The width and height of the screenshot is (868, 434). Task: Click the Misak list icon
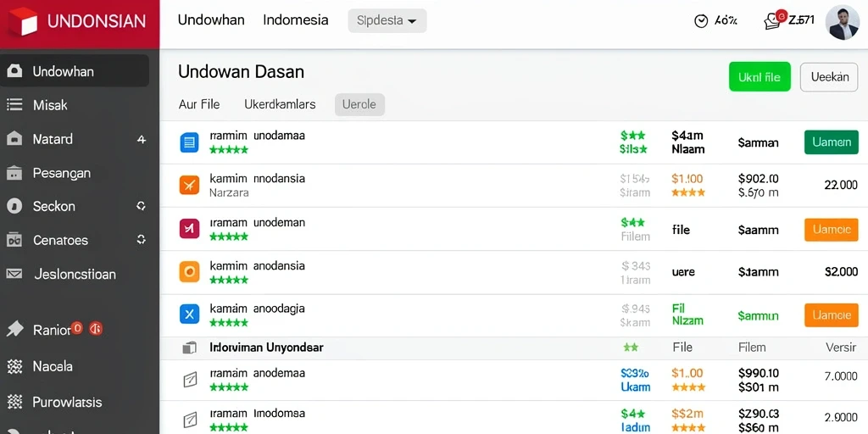[x=14, y=104]
